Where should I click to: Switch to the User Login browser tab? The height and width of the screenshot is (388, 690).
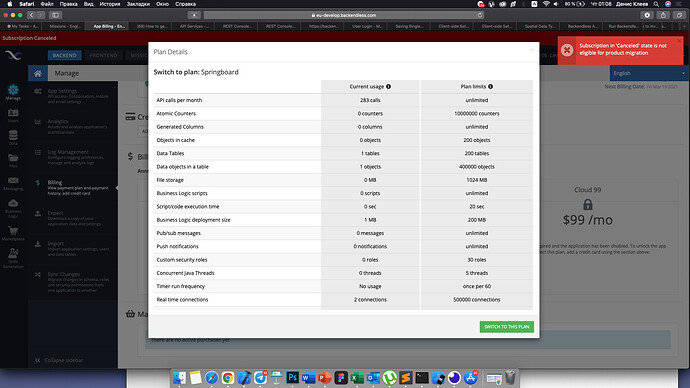pos(367,26)
